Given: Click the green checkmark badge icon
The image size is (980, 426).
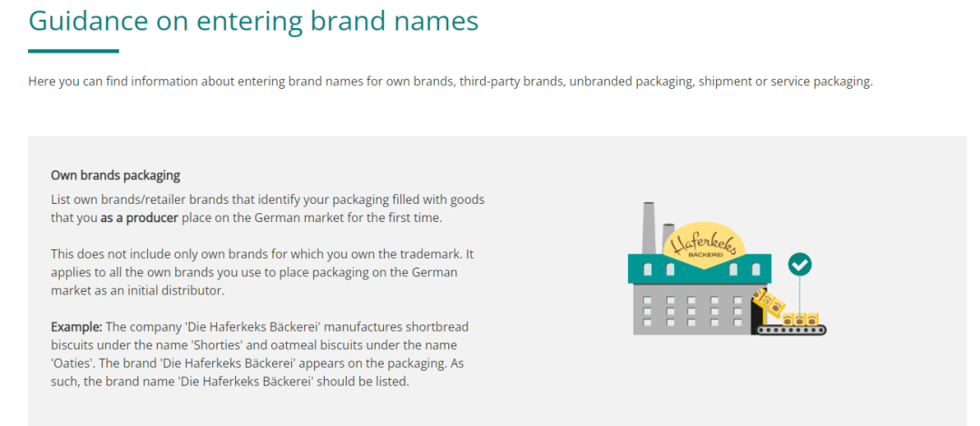Looking at the screenshot, I should 799,265.
